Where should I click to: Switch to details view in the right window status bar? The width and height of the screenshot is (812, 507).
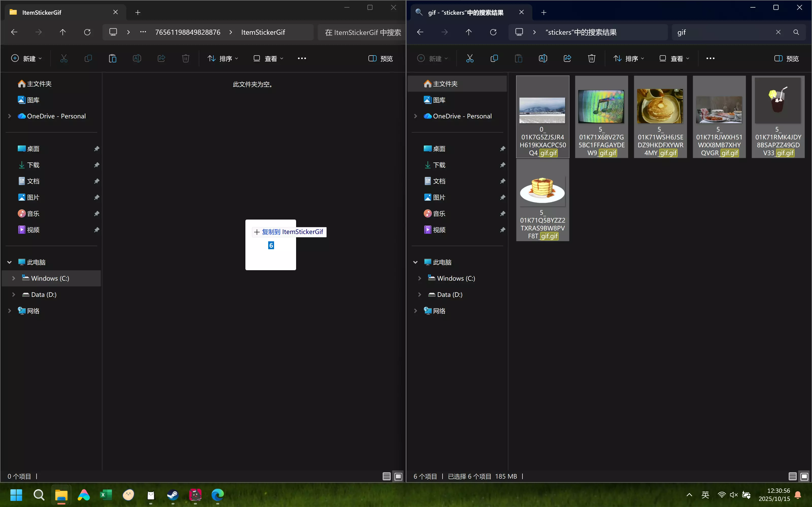click(x=792, y=476)
